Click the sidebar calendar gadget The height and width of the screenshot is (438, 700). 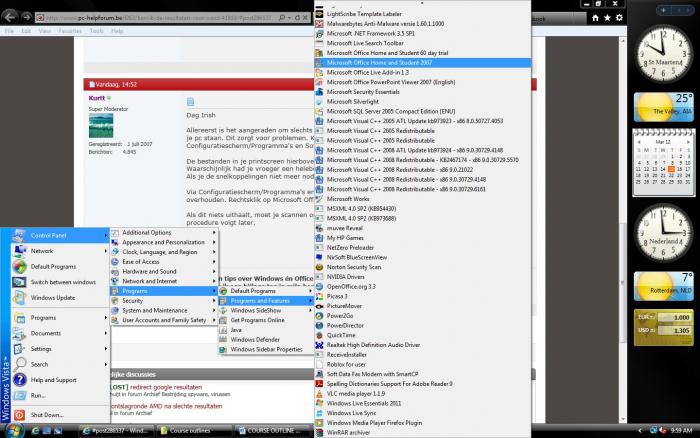click(x=663, y=163)
